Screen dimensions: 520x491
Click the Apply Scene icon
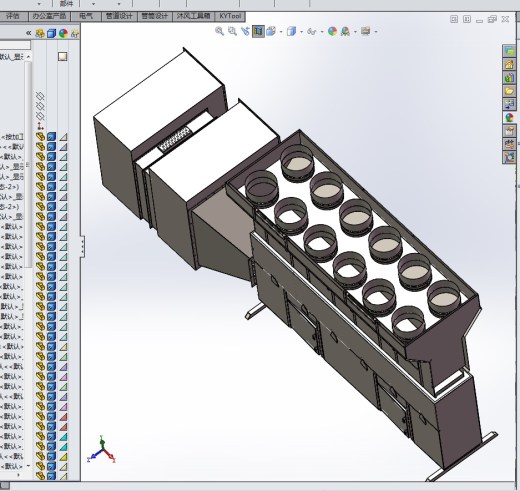[346, 31]
